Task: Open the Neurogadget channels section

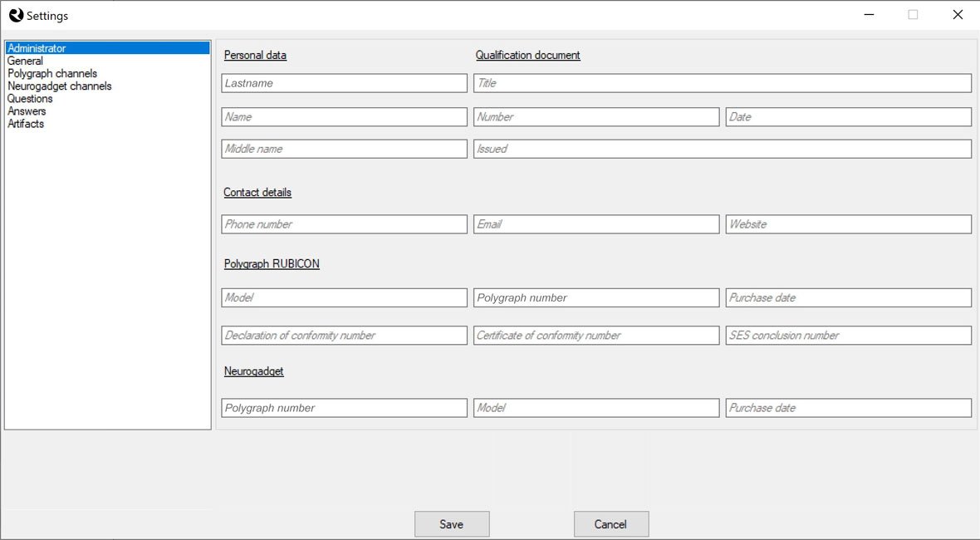Action: [x=58, y=86]
